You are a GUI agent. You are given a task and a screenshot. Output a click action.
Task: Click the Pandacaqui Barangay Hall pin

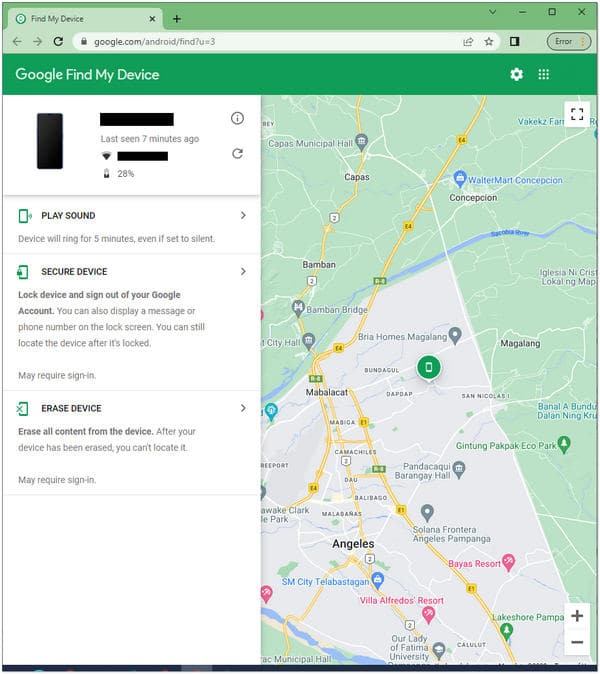tap(459, 470)
